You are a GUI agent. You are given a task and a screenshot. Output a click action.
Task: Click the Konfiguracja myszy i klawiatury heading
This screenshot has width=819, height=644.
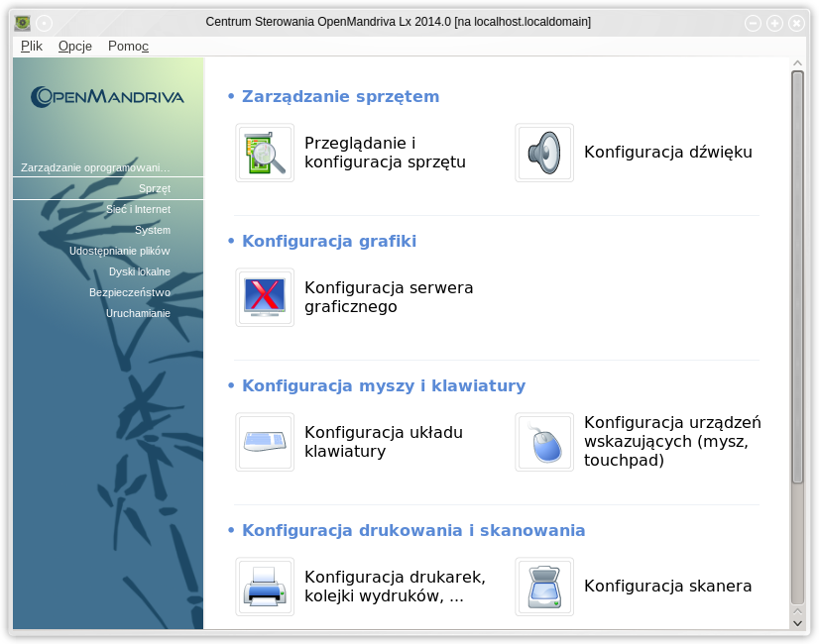[x=384, y=385]
